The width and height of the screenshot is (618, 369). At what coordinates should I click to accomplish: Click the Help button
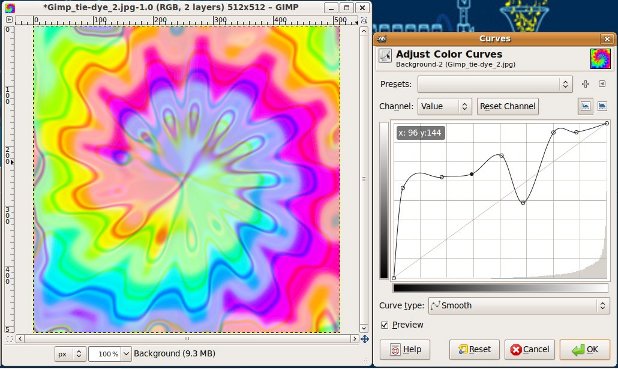[405, 349]
